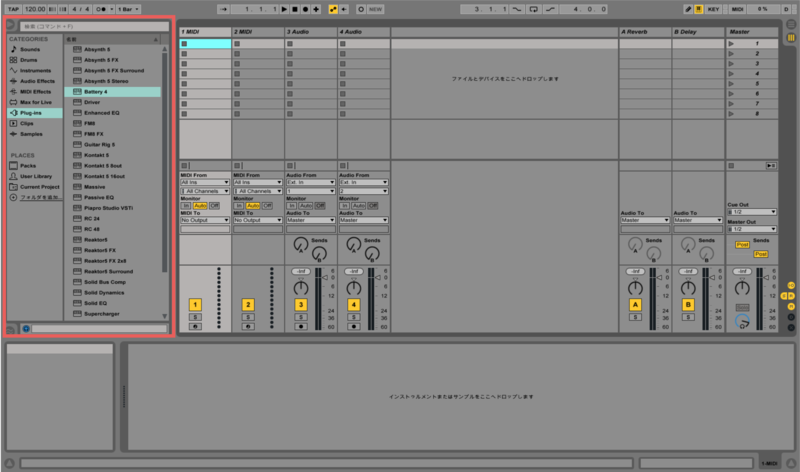Open the track 1 MIDI From All Ins dropdown

[205, 182]
